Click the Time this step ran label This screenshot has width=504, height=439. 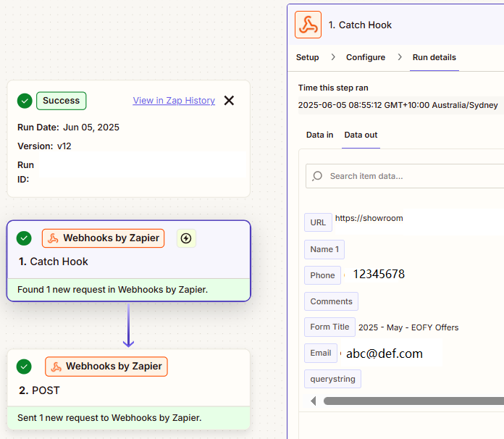(333, 88)
